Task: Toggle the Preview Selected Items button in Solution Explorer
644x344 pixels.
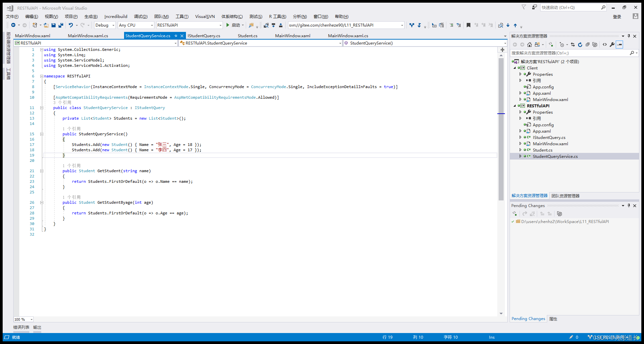Action: click(x=619, y=45)
